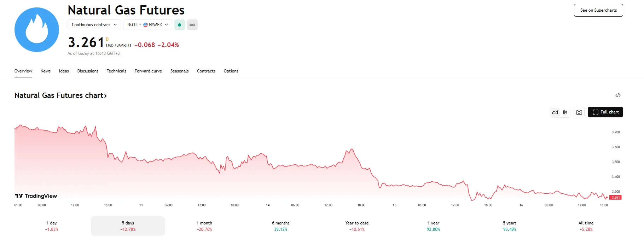Select the All time range option
Viewport: 644px width, 240px height.
[586, 226]
